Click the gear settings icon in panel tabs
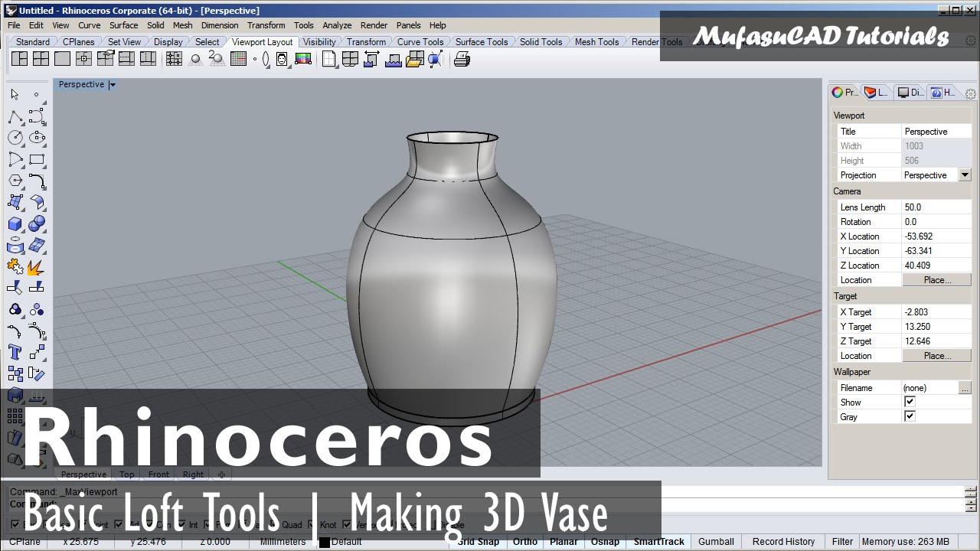Image resolution: width=980 pixels, height=551 pixels. coord(971,93)
